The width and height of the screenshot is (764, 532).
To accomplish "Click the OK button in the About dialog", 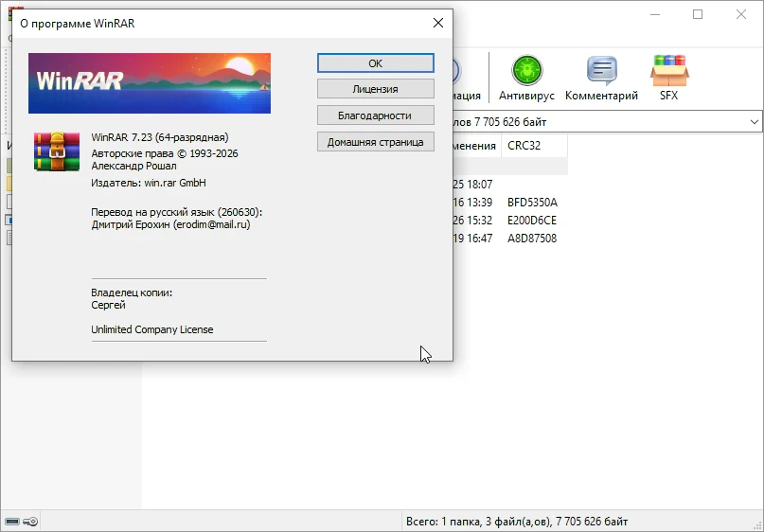I will coord(375,63).
